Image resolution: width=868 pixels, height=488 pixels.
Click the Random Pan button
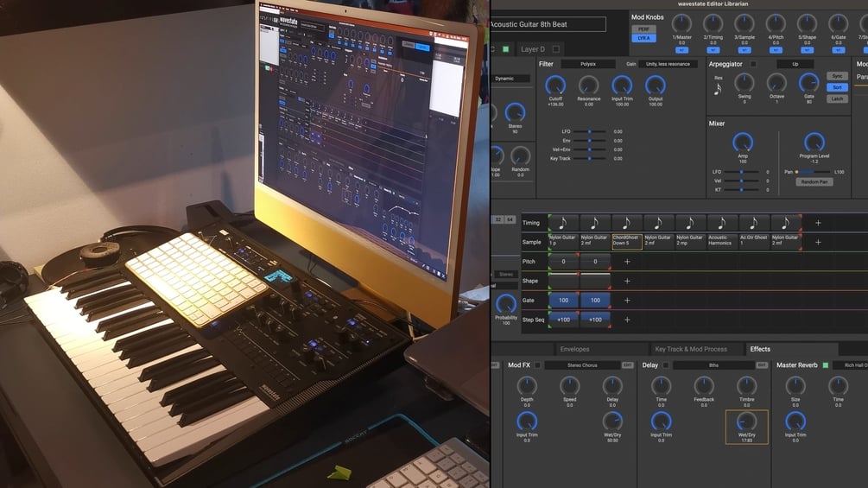pos(814,181)
